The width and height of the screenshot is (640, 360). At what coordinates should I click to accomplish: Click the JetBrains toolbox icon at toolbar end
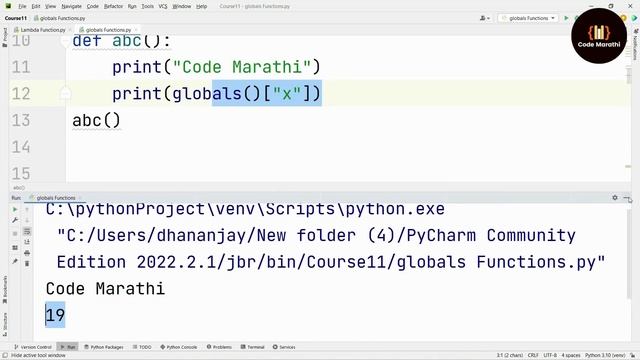tap(635, 18)
